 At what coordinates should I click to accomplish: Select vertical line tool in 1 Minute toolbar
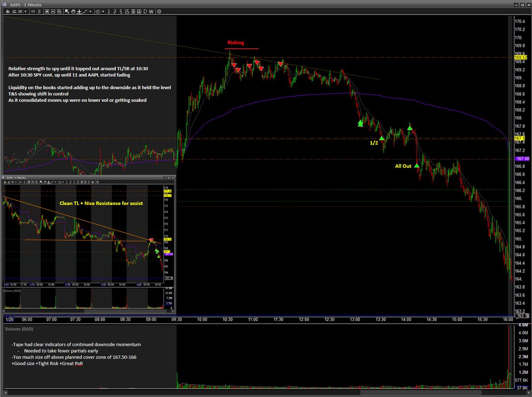tap(39, 12)
